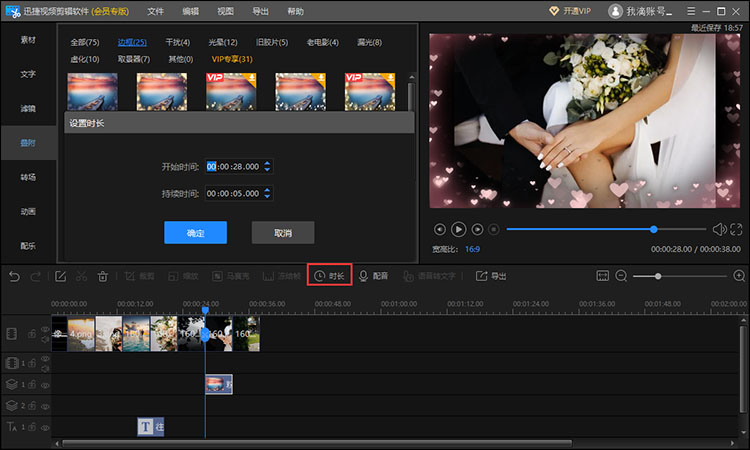Switch to 转场 sidebar panel

pyautogui.click(x=28, y=177)
